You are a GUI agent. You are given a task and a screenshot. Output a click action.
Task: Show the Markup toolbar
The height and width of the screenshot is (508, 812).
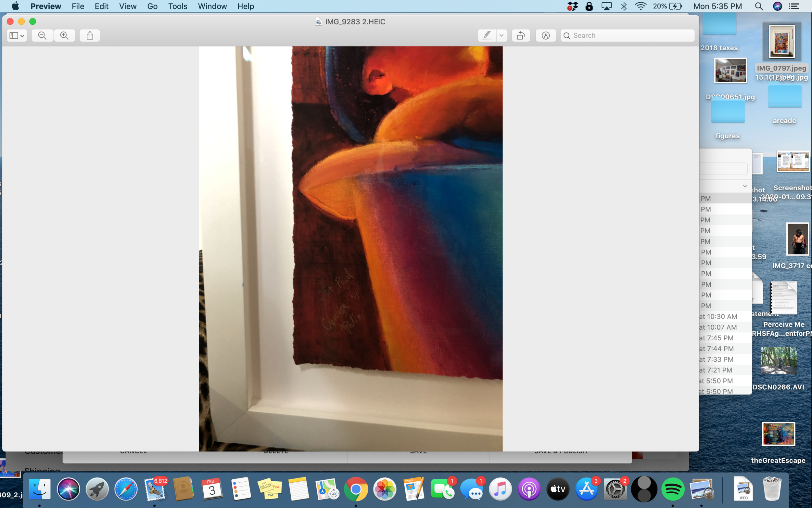click(545, 36)
